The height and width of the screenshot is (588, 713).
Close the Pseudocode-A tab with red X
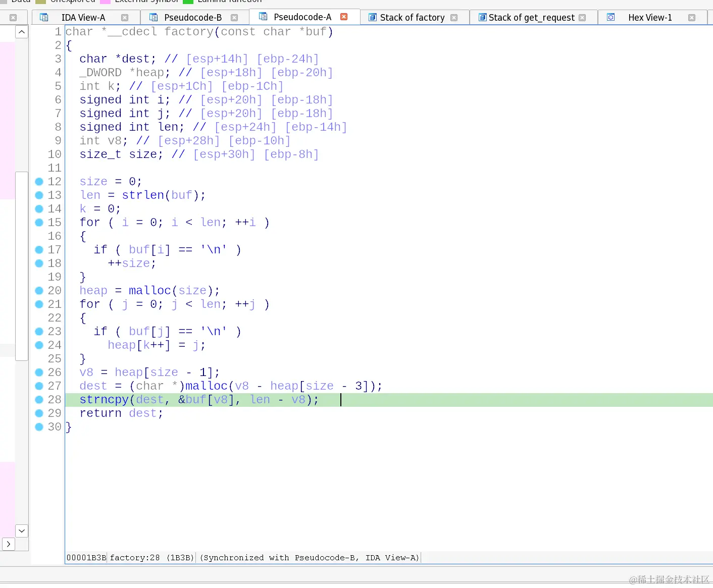[x=344, y=17]
